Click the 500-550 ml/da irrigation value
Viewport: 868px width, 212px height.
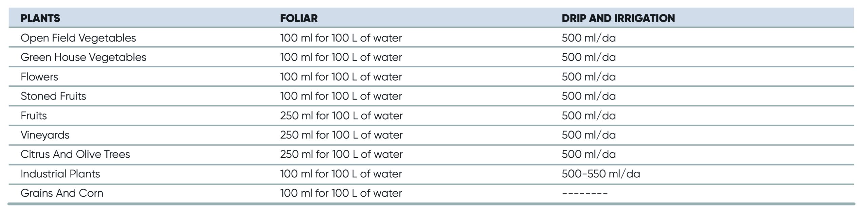pyautogui.click(x=601, y=174)
